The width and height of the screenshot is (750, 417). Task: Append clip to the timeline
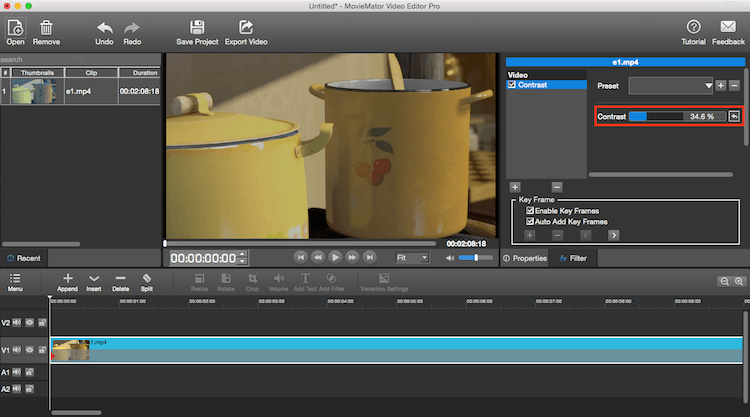tap(67, 279)
